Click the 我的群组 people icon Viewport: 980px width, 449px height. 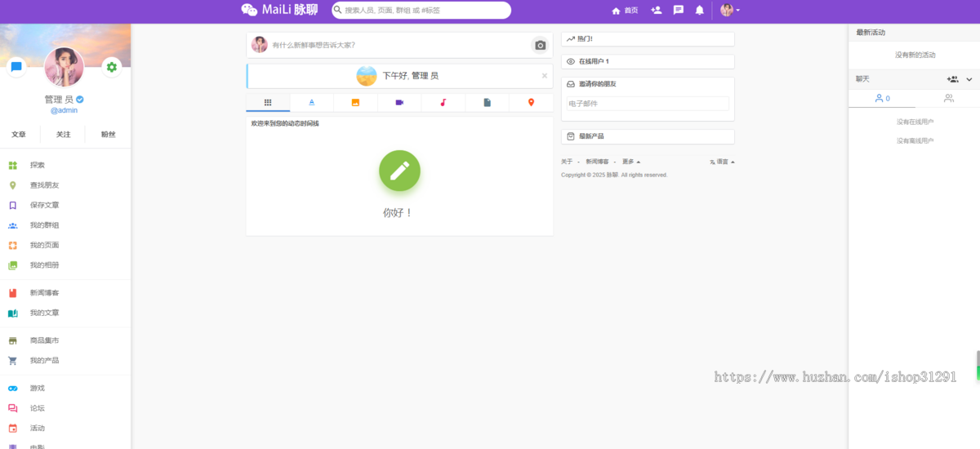click(12, 225)
